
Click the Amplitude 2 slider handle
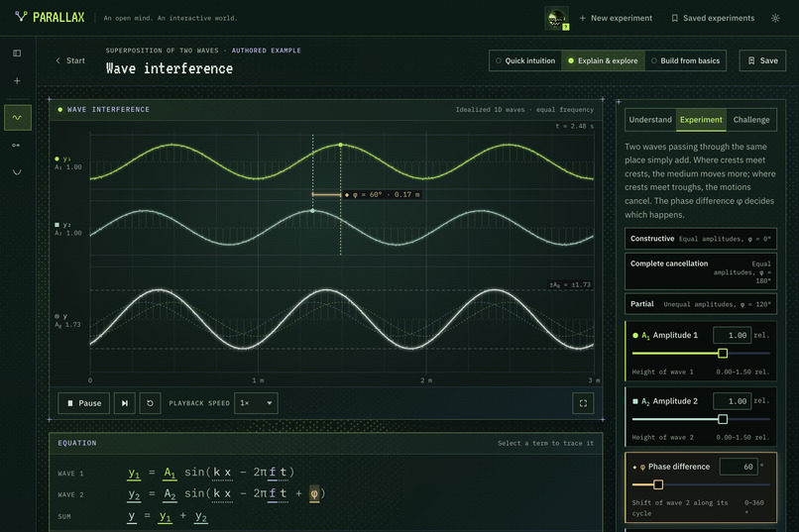click(722, 419)
